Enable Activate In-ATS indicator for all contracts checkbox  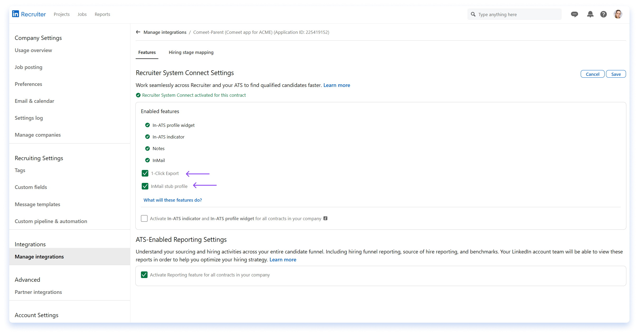coord(144,219)
